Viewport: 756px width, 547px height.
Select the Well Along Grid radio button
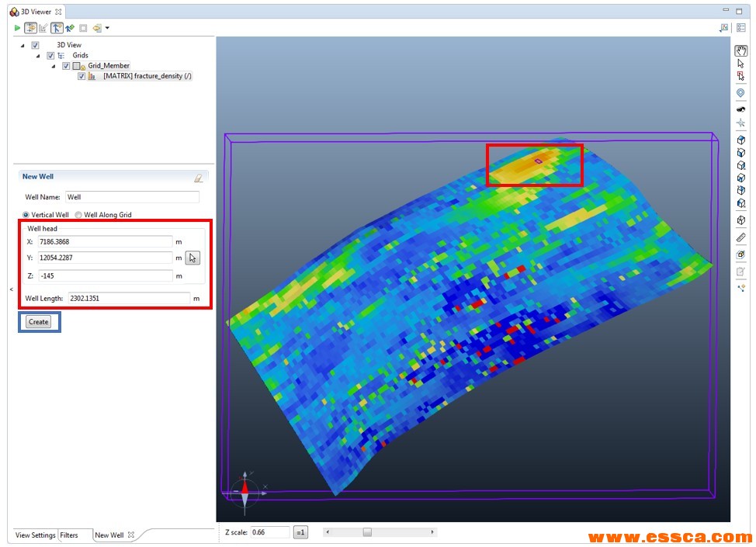78,215
